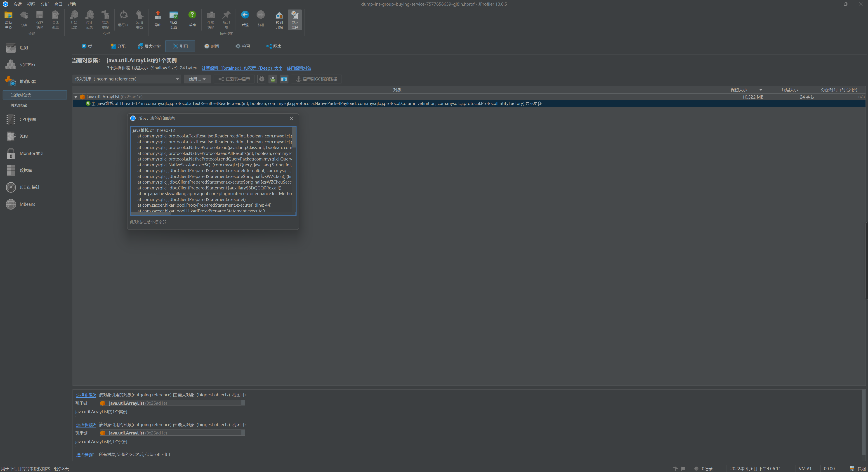Image resolution: width=868 pixels, height=472 pixels.
Task: Open the Help menu
Action: tap(72, 4)
